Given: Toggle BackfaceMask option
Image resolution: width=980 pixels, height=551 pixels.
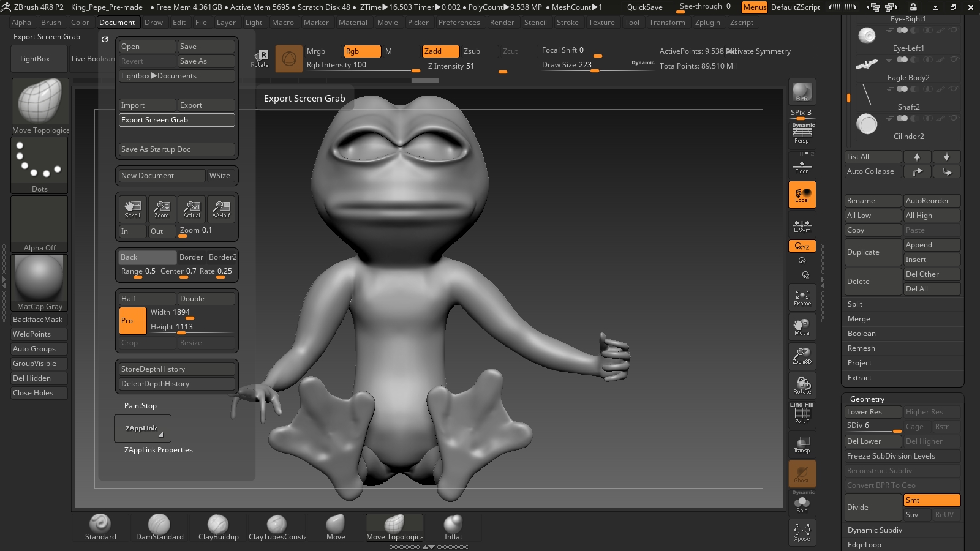Looking at the screenshot, I should point(39,320).
